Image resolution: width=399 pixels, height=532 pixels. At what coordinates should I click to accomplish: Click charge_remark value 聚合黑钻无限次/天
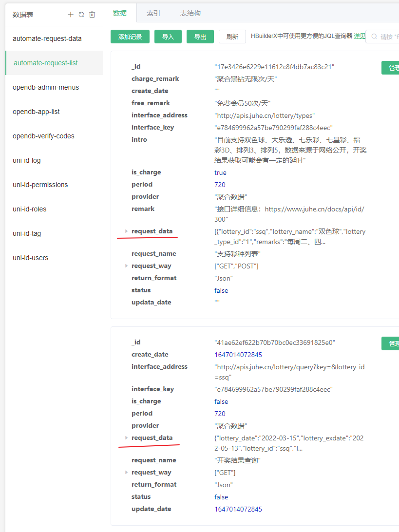point(246,79)
